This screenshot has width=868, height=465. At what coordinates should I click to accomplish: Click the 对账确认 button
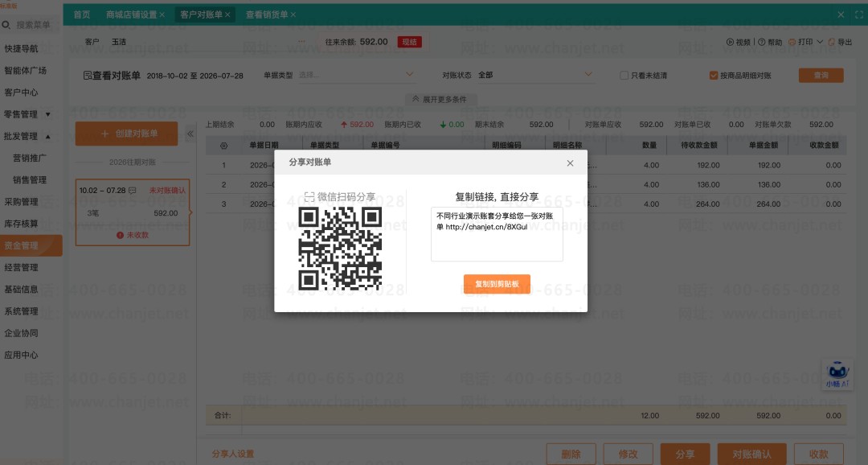pyautogui.click(x=751, y=454)
